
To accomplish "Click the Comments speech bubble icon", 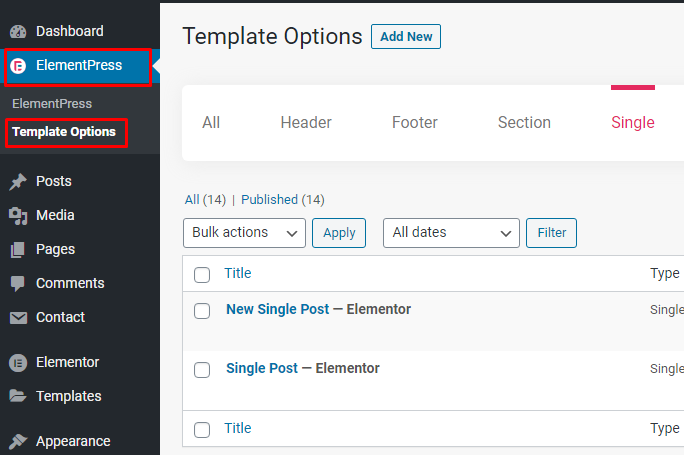I will click(x=18, y=284).
